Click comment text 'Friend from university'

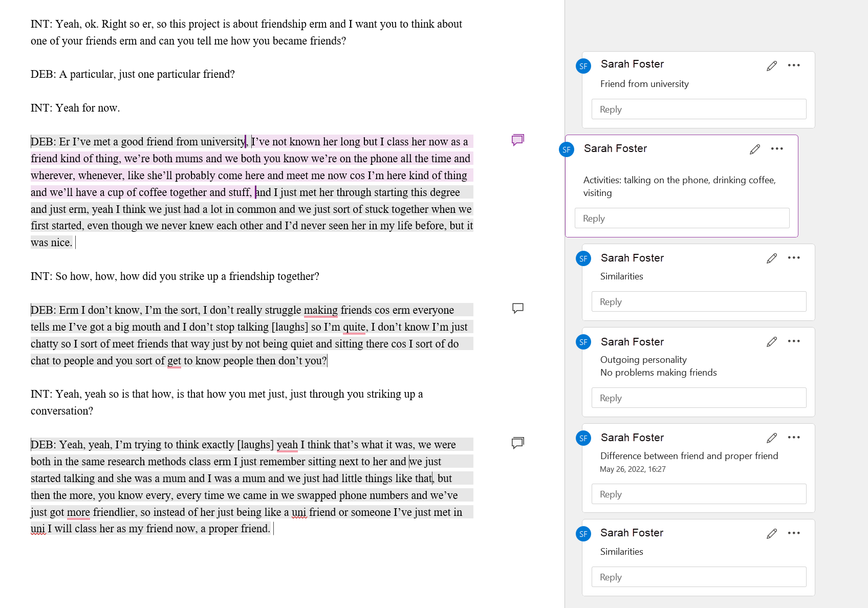pos(644,84)
